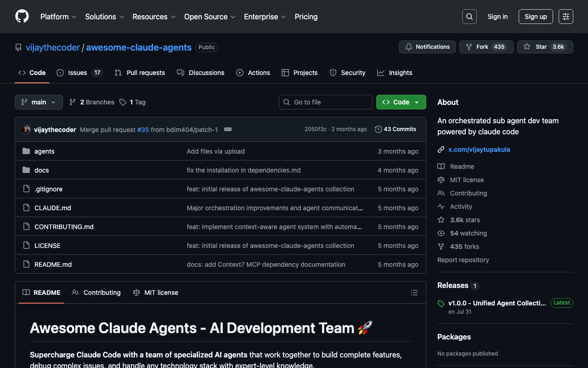Expand the commit message ellipsis icon

click(x=227, y=129)
